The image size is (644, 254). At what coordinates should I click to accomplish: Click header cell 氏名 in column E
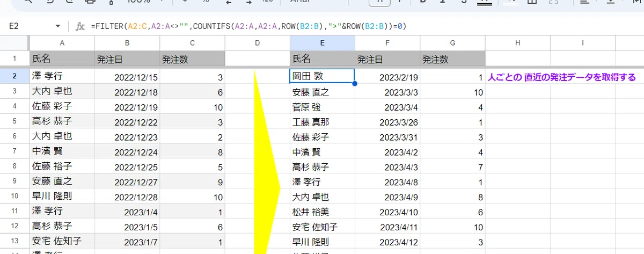(x=322, y=59)
